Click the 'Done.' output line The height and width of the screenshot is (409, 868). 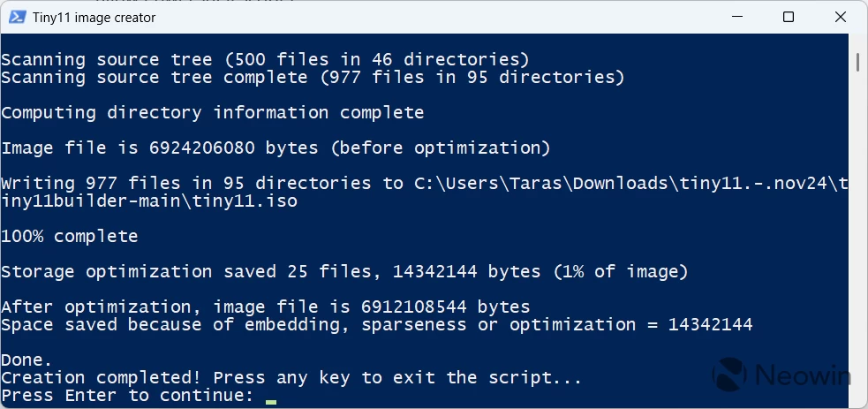26,360
